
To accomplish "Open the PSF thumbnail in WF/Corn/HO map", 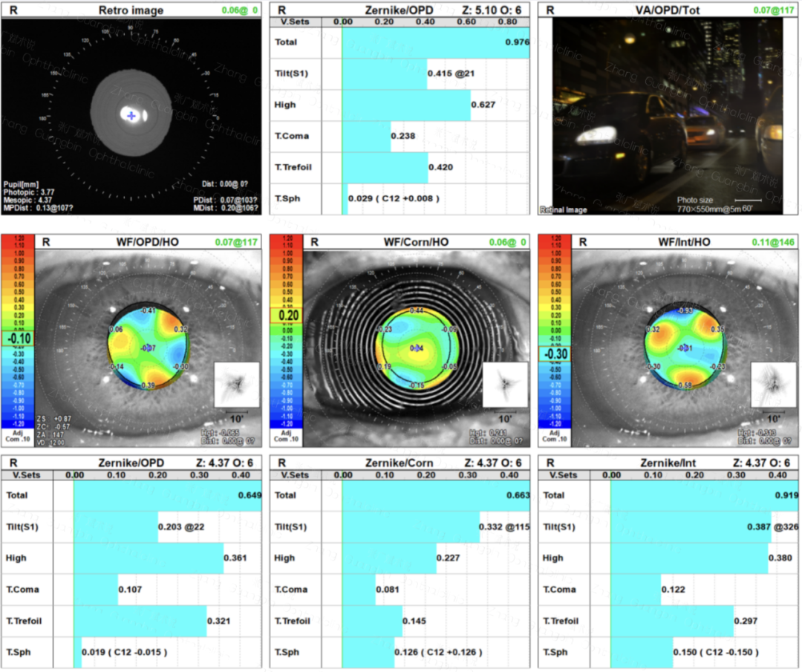I will tap(505, 383).
